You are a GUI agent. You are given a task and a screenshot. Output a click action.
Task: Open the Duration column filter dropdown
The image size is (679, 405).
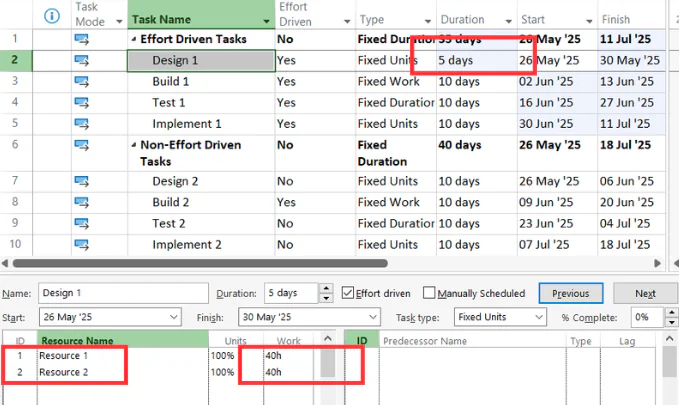click(508, 21)
